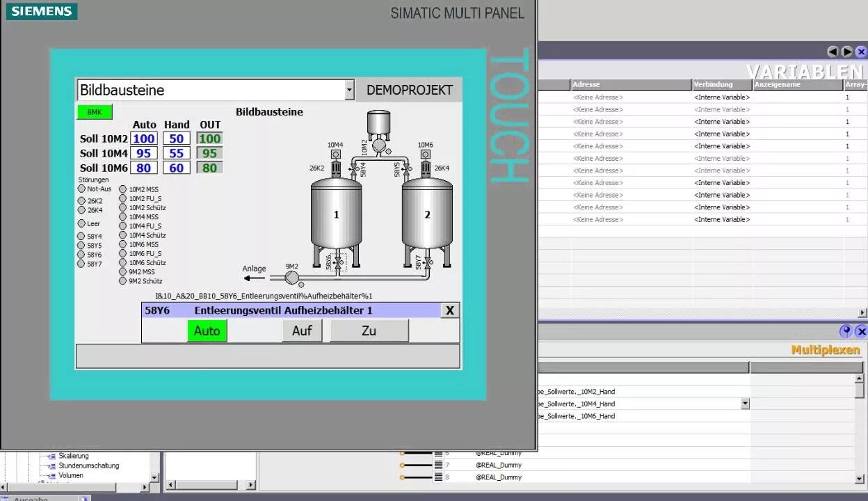Select @REAL_Dummy row 8
This screenshot has width=868, height=501.
coord(498,477)
